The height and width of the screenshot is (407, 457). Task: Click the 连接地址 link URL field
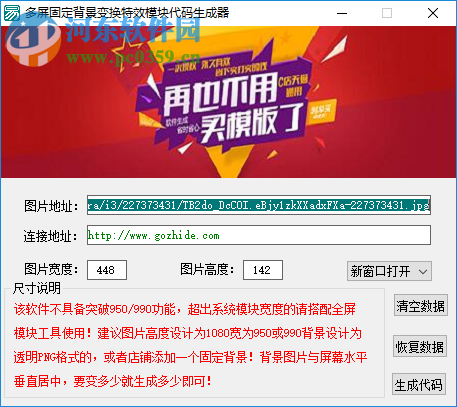click(x=259, y=235)
